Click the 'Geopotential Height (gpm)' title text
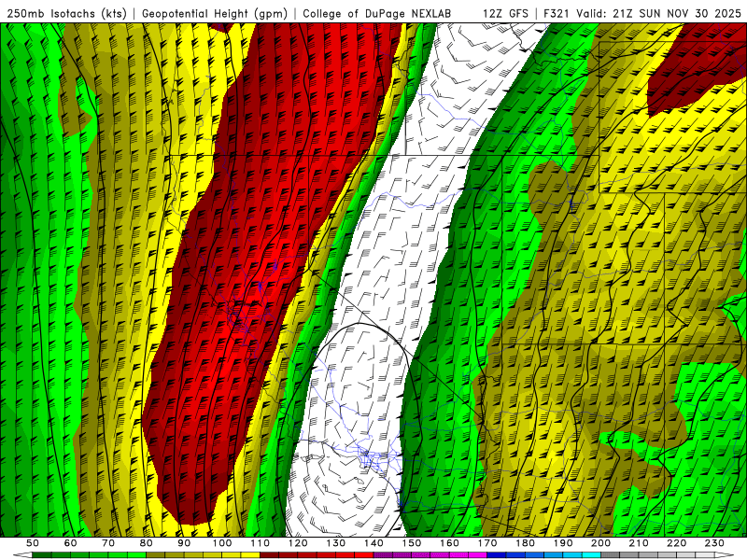This screenshot has height=560, width=747. 215,14
